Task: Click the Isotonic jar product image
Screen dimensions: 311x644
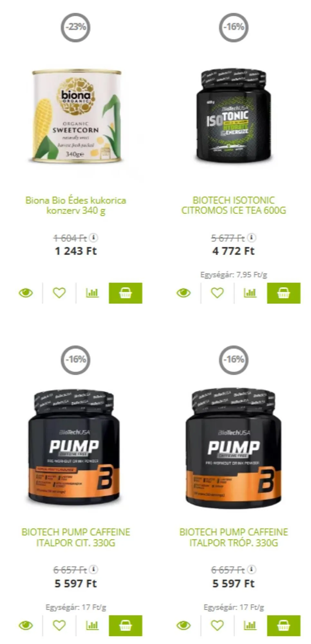Action: (x=234, y=116)
